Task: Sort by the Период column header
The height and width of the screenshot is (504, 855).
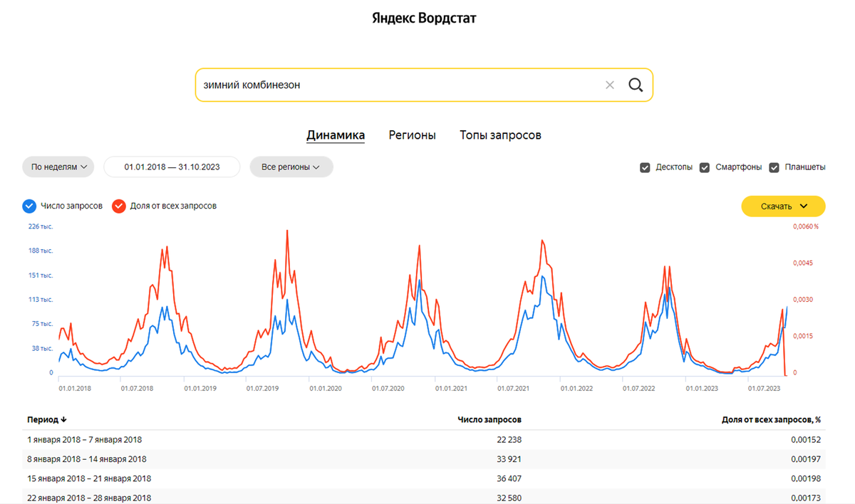Action: tap(47, 420)
